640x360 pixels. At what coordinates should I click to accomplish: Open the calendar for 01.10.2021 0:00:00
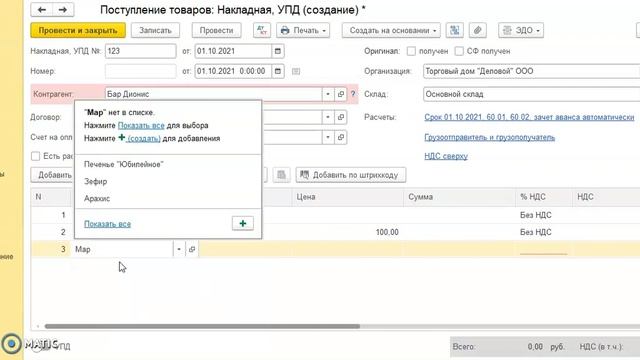click(x=278, y=71)
